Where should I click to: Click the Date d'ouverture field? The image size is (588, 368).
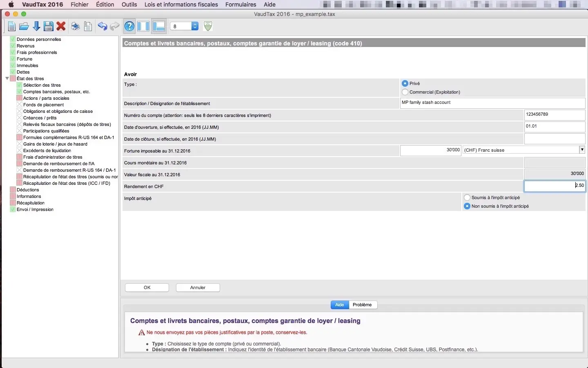tap(555, 127)
